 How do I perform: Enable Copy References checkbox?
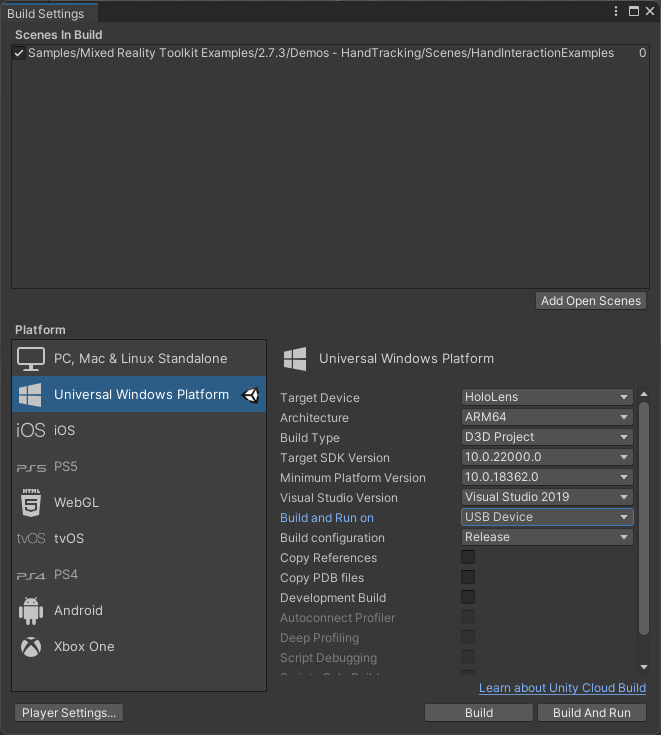pyautogui.click(x=468, y=557)
